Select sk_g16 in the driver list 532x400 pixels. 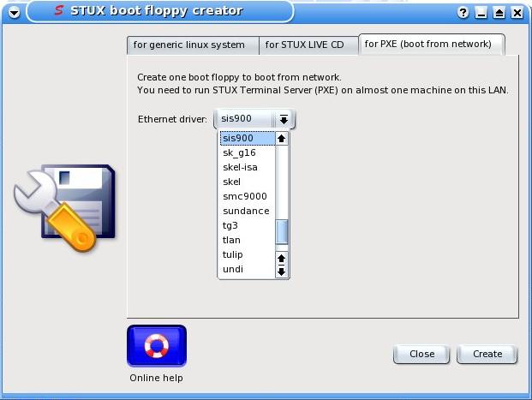[x=248, y=152]
